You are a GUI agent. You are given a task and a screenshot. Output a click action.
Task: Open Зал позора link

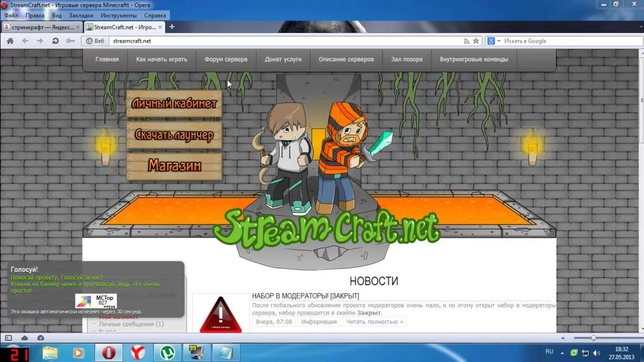pyautogui.click(x=407, y=59)
